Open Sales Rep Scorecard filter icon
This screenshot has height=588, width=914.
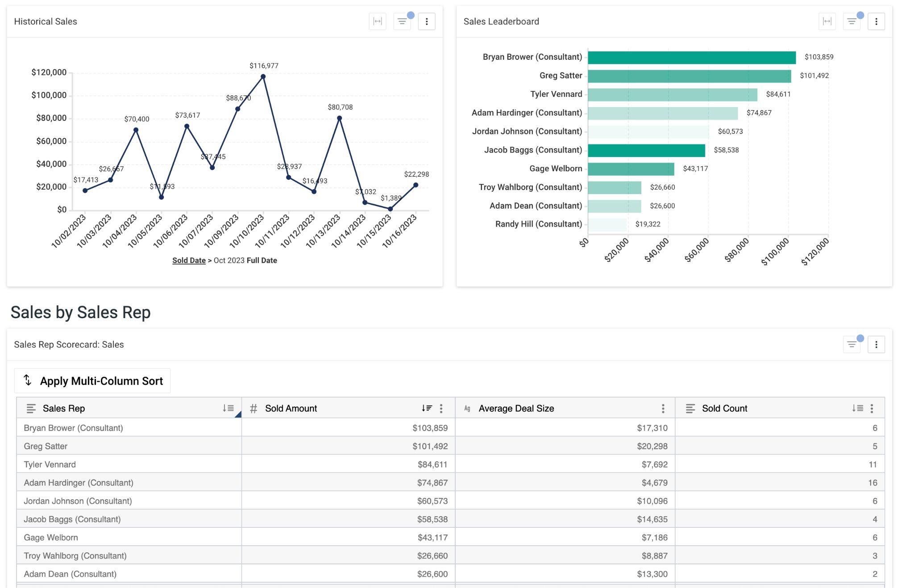click(x=852, y=344)
